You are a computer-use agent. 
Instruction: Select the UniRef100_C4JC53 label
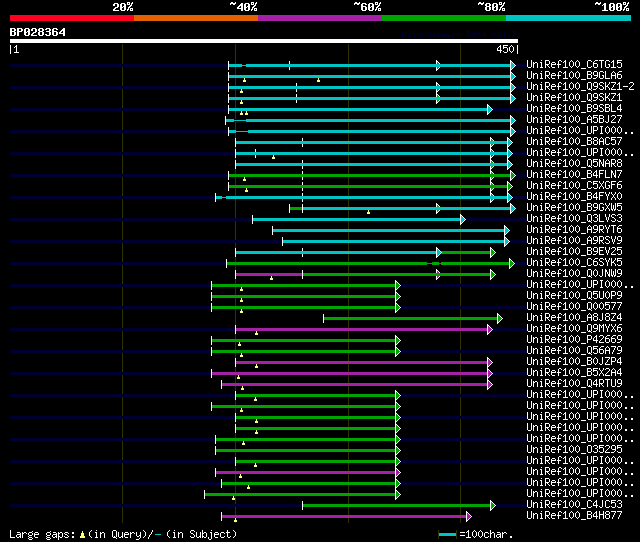point(574,505)
